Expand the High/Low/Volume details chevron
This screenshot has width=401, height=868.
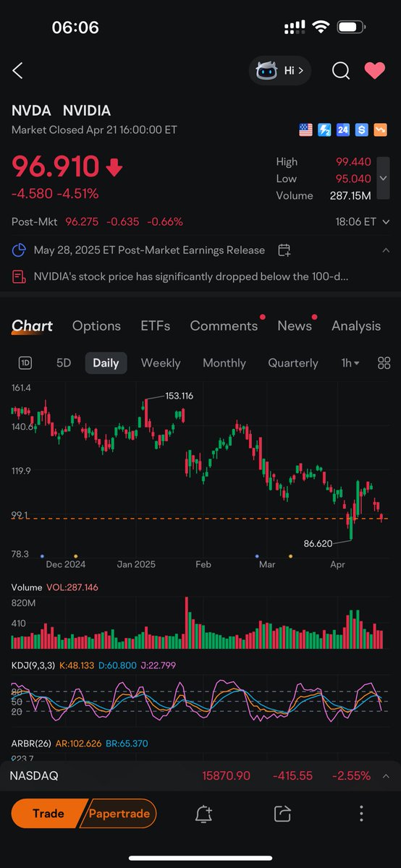pyautogui.click(x=384, y=179)
